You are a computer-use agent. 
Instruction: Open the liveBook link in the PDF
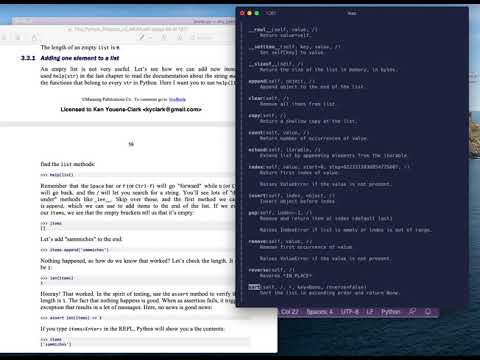(x=177, y=99)
